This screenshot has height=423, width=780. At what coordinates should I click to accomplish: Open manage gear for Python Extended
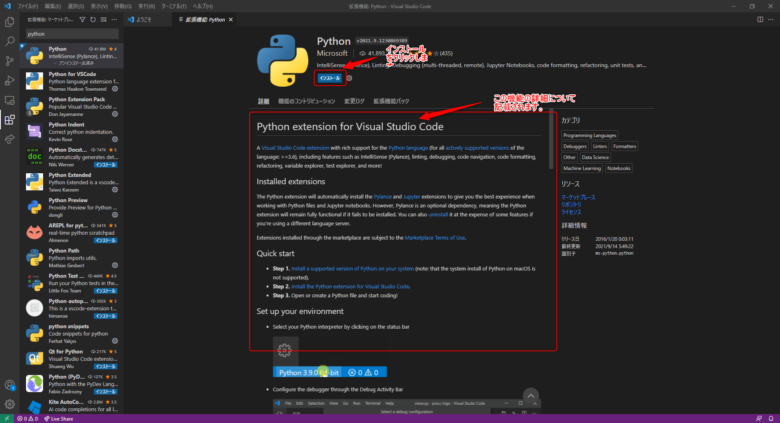[115, 190]
